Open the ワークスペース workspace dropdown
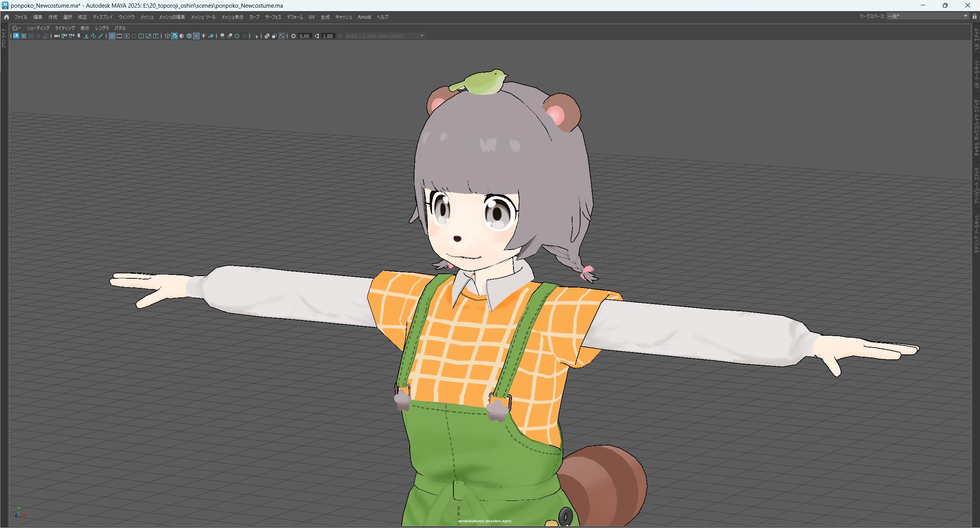 tap(965, 16)
